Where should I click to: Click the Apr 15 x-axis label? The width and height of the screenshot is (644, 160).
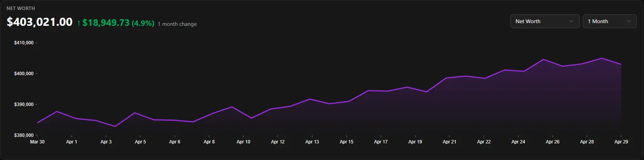[x=347, y=142]
